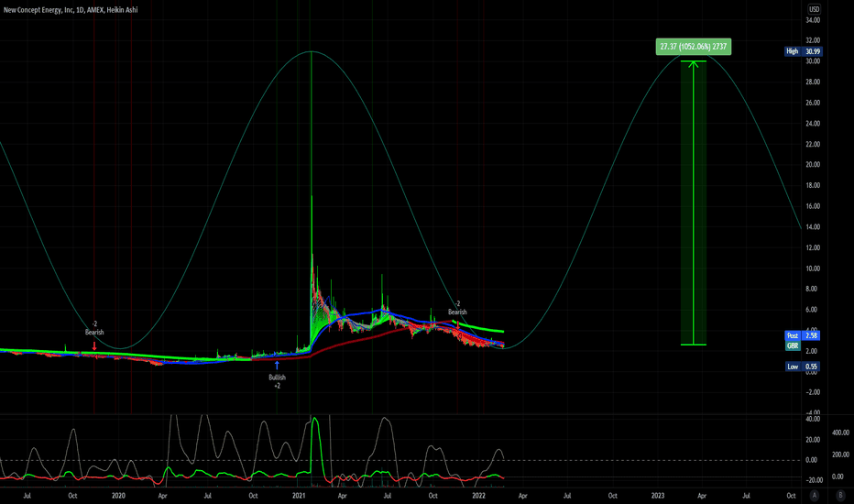Click the -2.00 price axis label
The width and height of the screenshot is (854, 504).
813,392
